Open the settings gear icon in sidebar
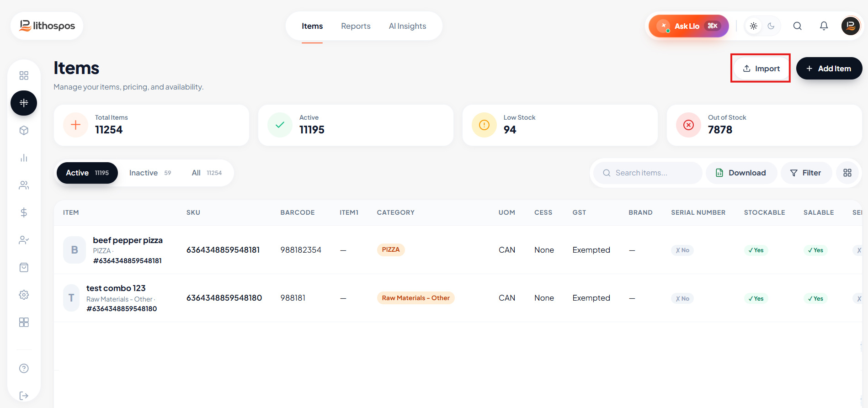Viewport: 868px width, 408px height. (x=24, y=295)
